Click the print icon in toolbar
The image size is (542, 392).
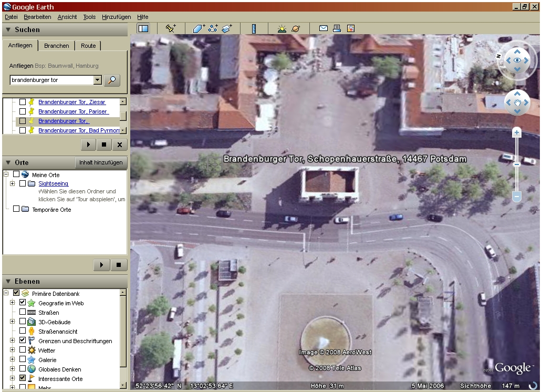tap(337, 28)
